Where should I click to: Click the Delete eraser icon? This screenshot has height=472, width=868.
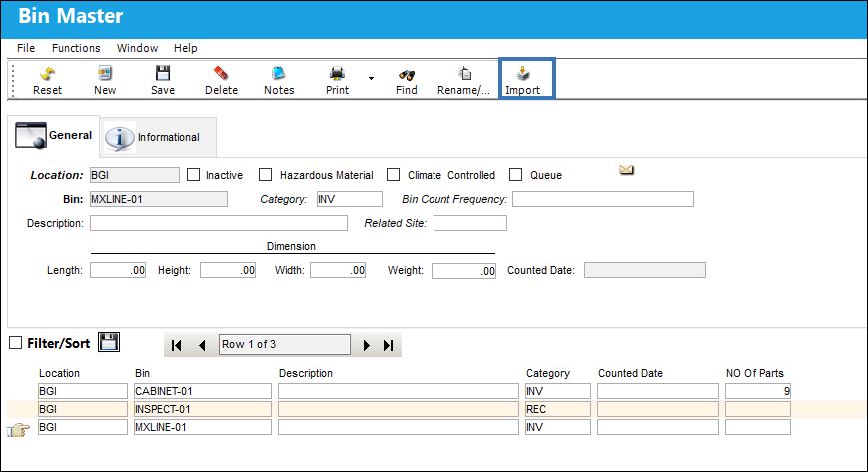point(221,73)
